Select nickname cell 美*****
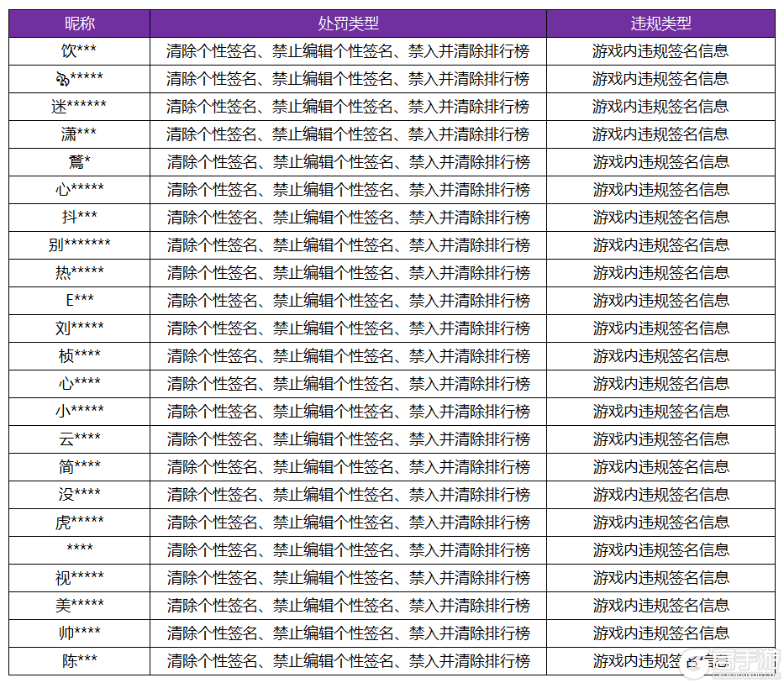The width and height of the screenshot is (784, 683). coord(79,606)
